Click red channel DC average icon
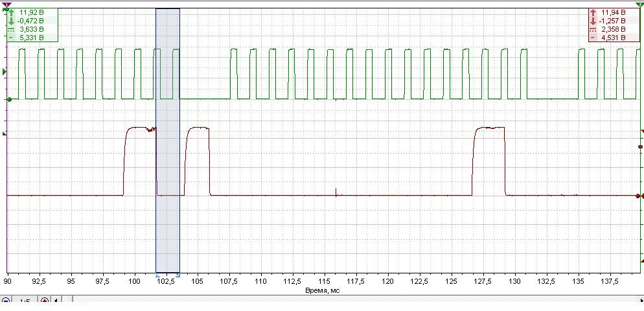This screenshot has width=644, height=311. (x=593, y=30)
